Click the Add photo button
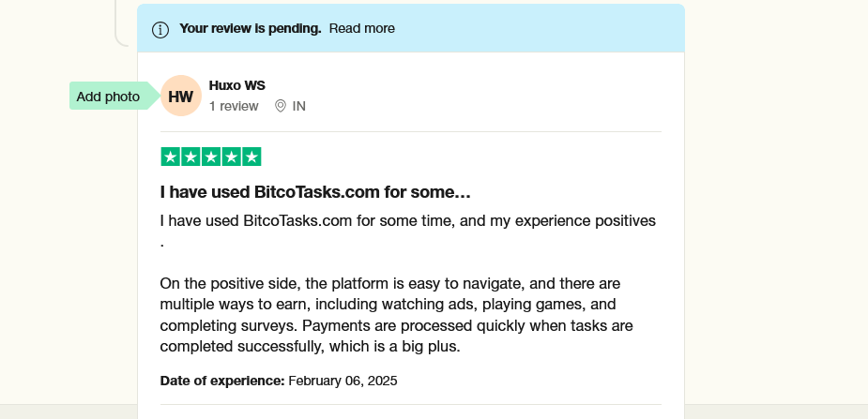The width and height of the screenshot is (868, 419). [x=109, y=97]
